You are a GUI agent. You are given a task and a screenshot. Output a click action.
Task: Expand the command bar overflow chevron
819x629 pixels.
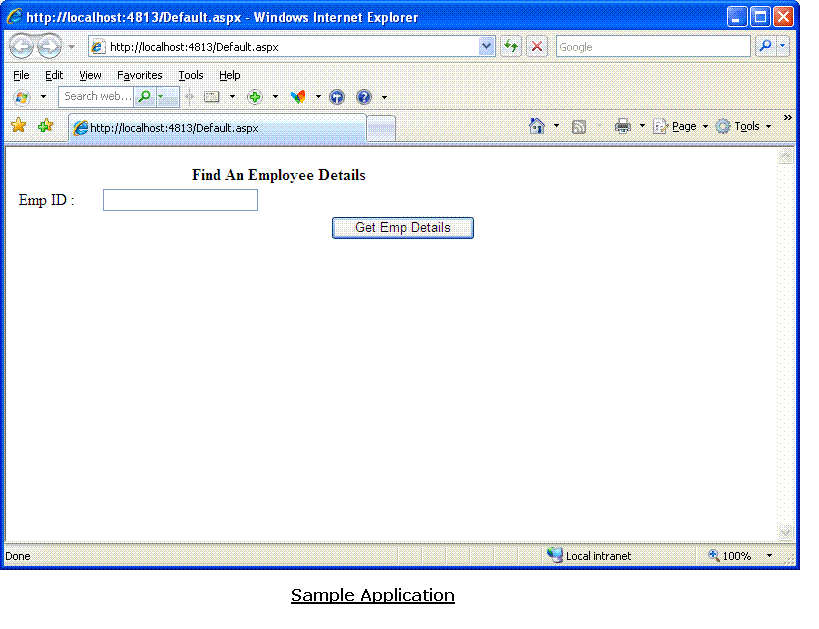pos(788,118)
